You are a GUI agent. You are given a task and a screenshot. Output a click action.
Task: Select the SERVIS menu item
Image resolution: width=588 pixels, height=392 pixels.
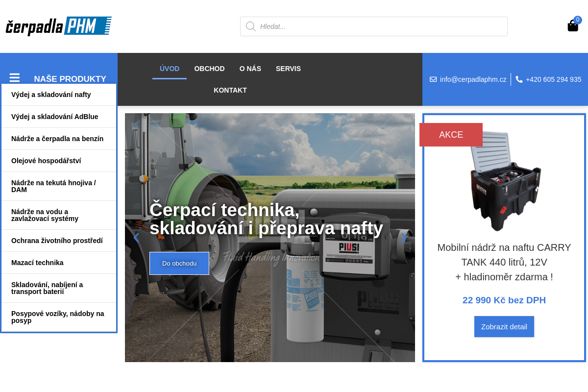coord(288,69)
